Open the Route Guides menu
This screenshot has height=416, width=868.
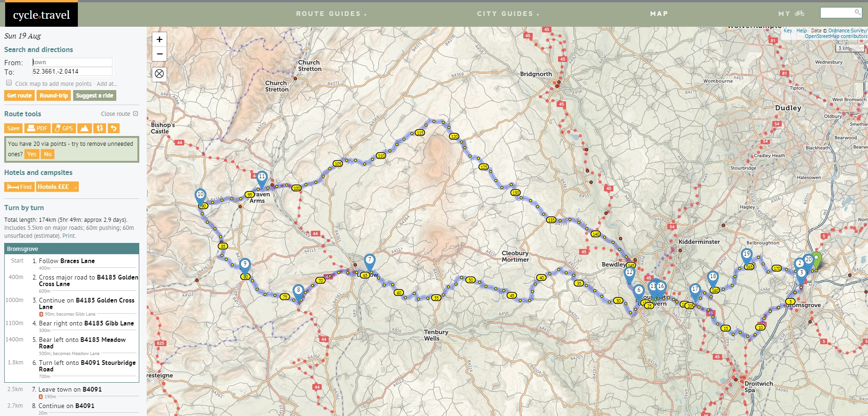coord(331,14)
